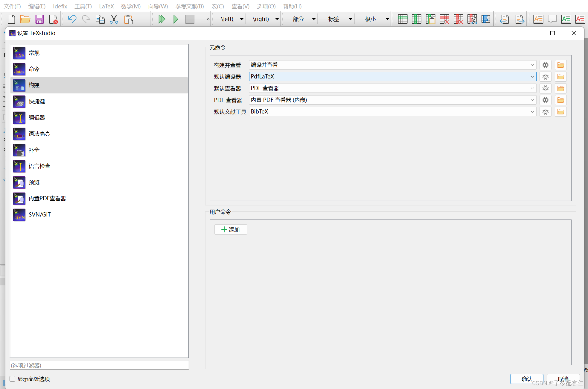Click the New document icon
The width and height of the screenshot is (588, 389).
pyautogui.click(x=11, y=19)
